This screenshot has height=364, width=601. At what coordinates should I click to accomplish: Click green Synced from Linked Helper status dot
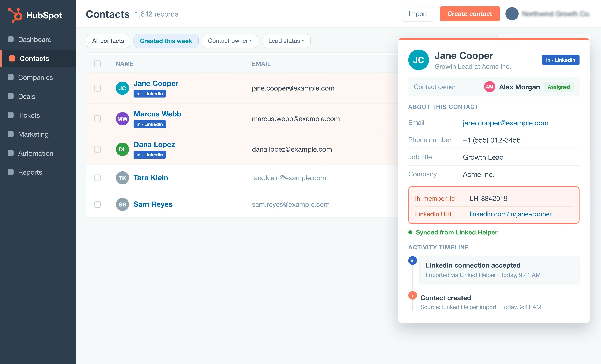pyautogui.click(x=410, y=232)
